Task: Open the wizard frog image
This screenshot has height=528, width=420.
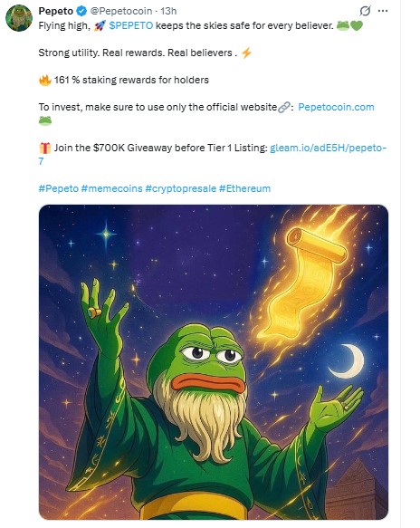Action: pyautogui.click(x=214, y=362)
